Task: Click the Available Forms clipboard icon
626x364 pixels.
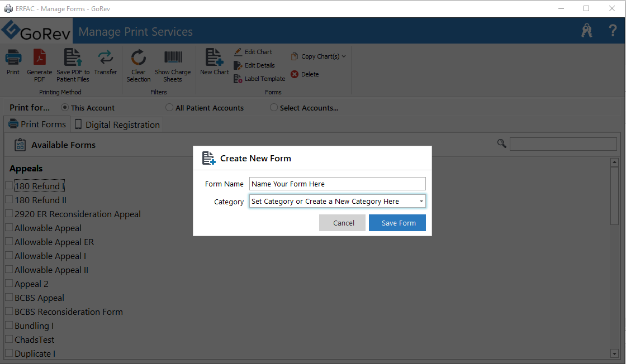Action: pyautogui.click(x=20, y=145)
